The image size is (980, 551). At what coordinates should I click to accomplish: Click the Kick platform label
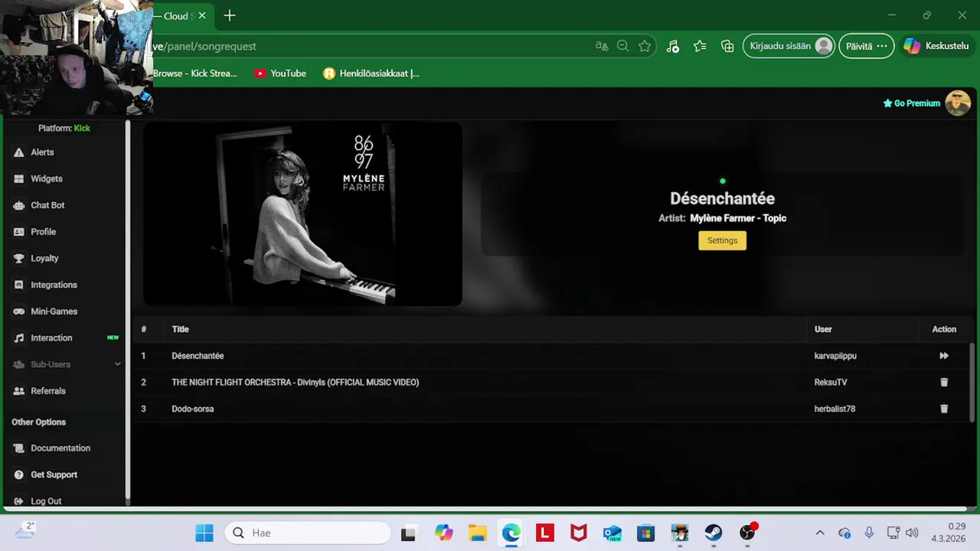click(x=82, y=128)
